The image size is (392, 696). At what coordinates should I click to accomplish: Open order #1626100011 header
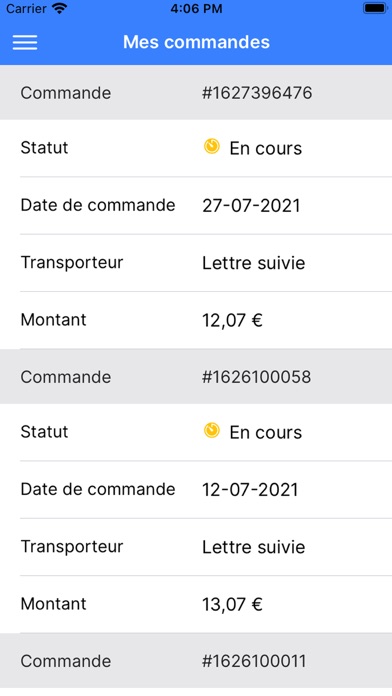196,661
